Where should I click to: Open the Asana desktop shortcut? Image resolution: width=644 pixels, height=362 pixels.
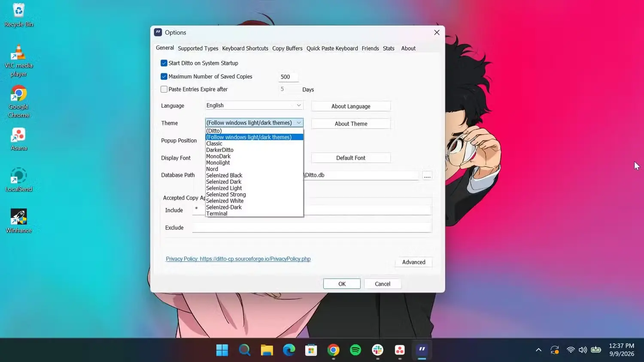click(18, 139)
